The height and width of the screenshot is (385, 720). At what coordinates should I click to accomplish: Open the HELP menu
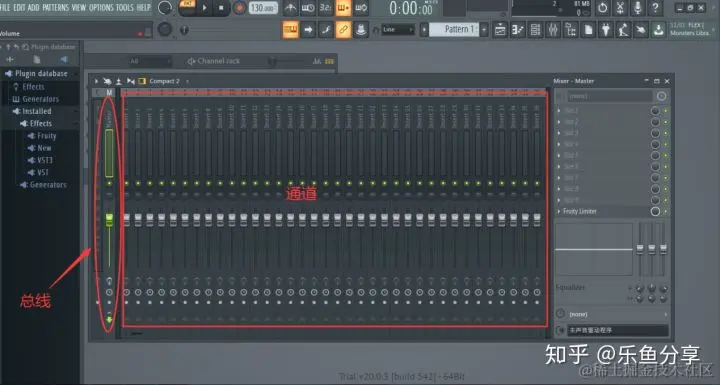pos(144,7)
